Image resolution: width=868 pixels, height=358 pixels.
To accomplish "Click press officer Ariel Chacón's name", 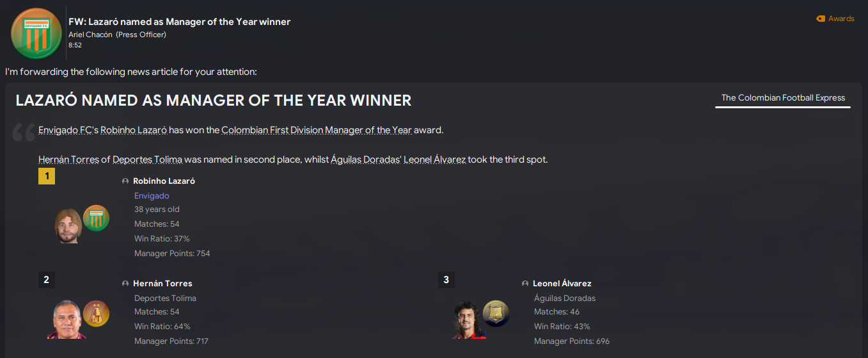I will [90, 35].
